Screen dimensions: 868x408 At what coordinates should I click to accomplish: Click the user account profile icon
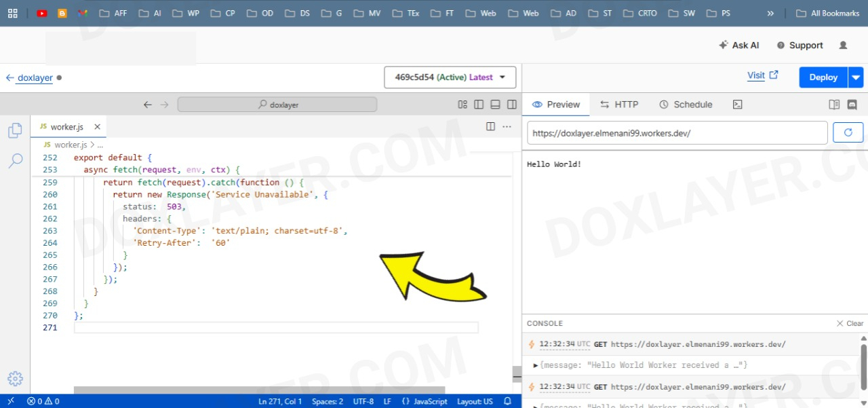pyautogui.click(x=843, y=45)
